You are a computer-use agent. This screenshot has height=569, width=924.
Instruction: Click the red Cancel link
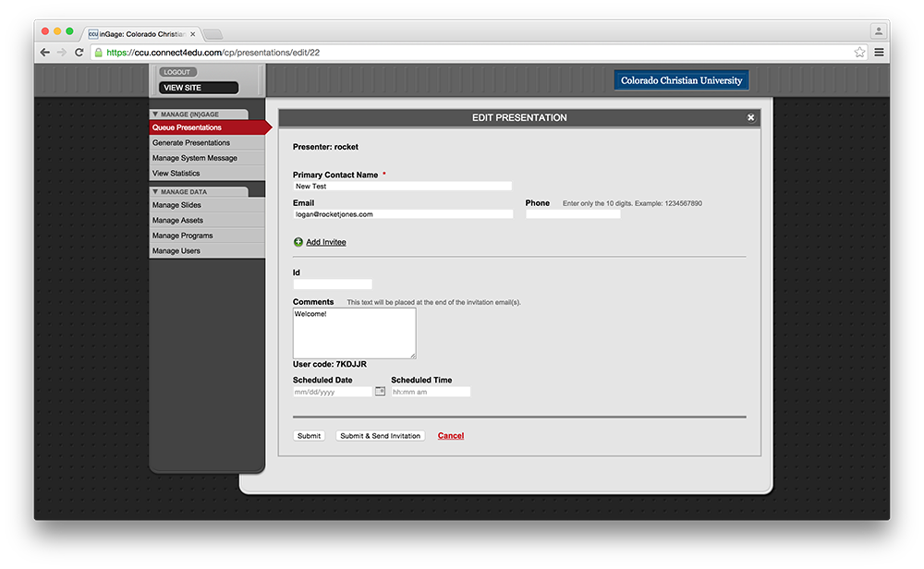pyautogui.click(x=451, y=436)
